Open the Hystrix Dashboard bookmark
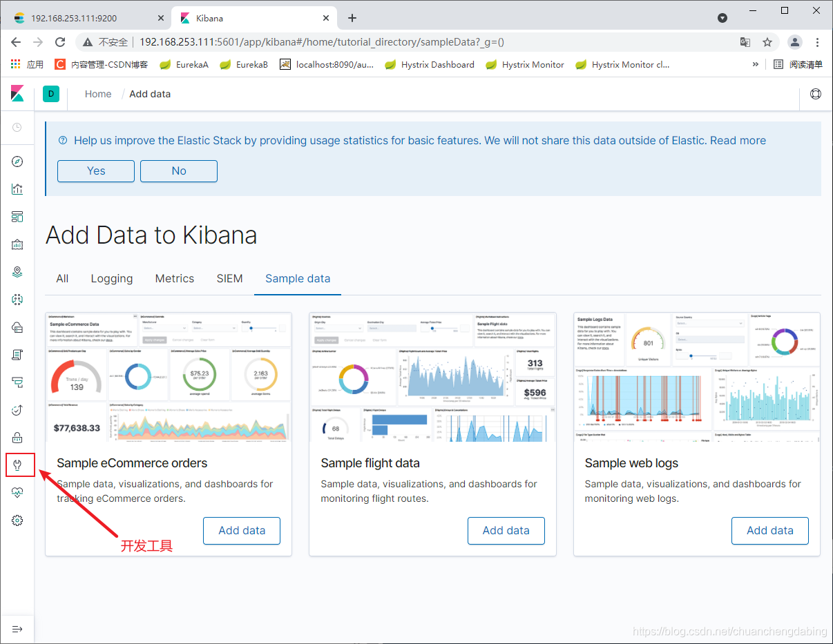The width and height of the screenshot is (833, 644). pos(430,64)
